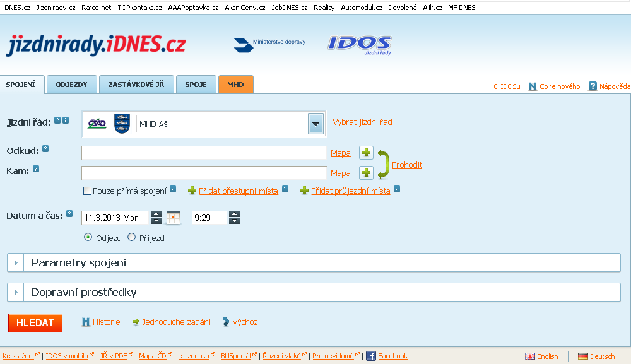The width and height of the screenshot is (631, 364).
Task: Click the time field showing 9:29
Action: tap(209, 218)
